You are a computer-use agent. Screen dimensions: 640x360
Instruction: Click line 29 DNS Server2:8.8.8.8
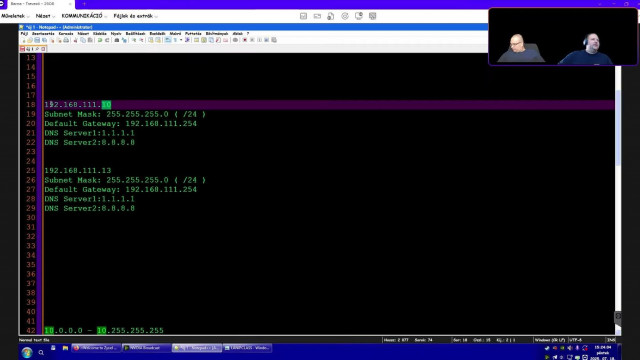tap(89, 208)
